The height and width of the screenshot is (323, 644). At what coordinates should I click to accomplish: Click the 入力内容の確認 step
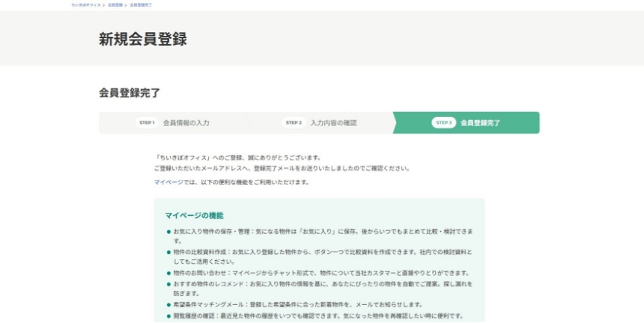tap(333, 123)
